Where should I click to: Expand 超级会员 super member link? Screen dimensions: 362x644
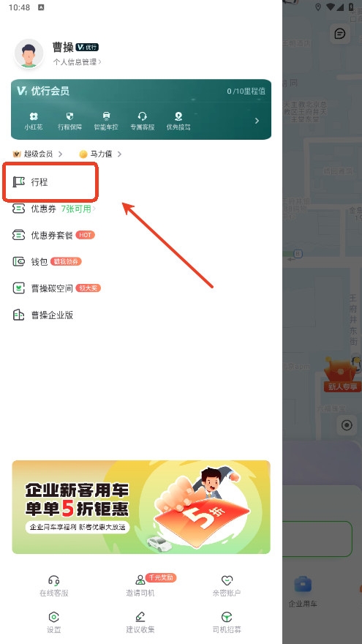(38, 154)
